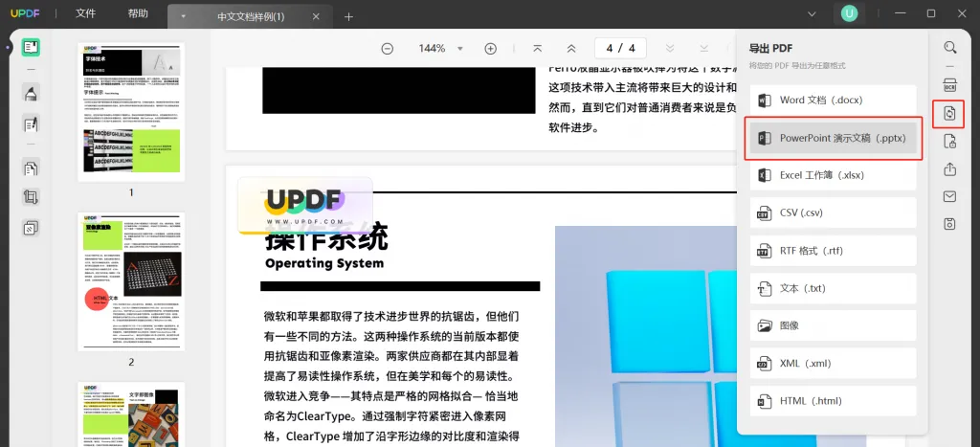Export as Excel 工作簿 (.xlsx)
Viewport: 980px width, 447px height.
[x=834, y=176]
